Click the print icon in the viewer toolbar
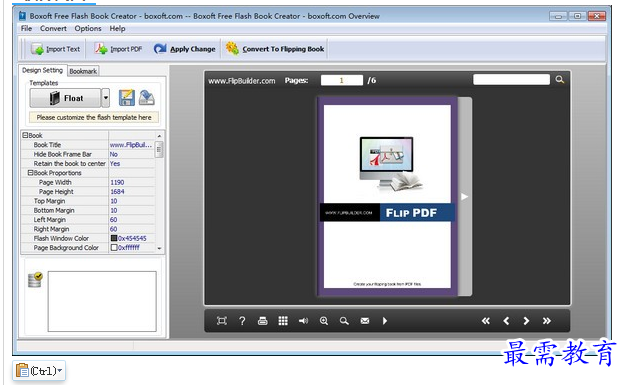 click(x=263, y=321)
